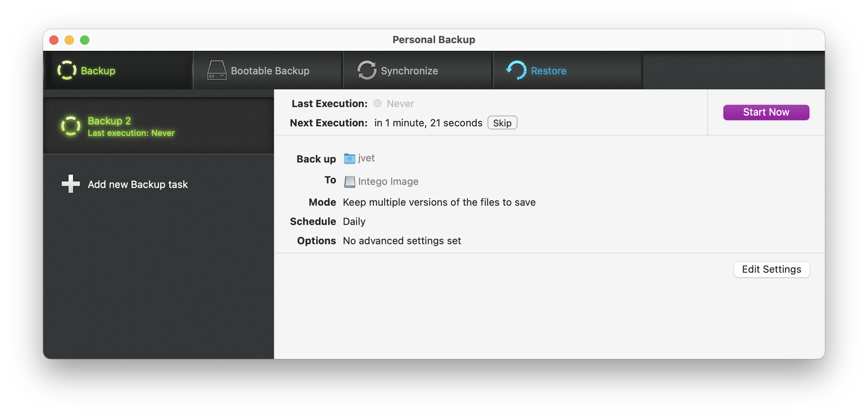Click 'Last execution: Never' under Backup 2
Viewport: 868px width, 416px height.
[x=131, y=133]
